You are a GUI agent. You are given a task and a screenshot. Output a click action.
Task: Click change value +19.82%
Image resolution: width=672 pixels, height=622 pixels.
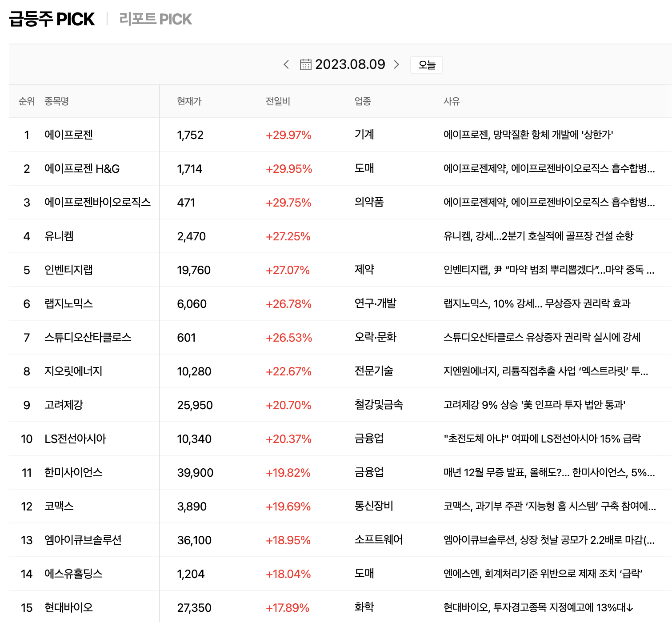pyautogui.click(x=288, y=473)
